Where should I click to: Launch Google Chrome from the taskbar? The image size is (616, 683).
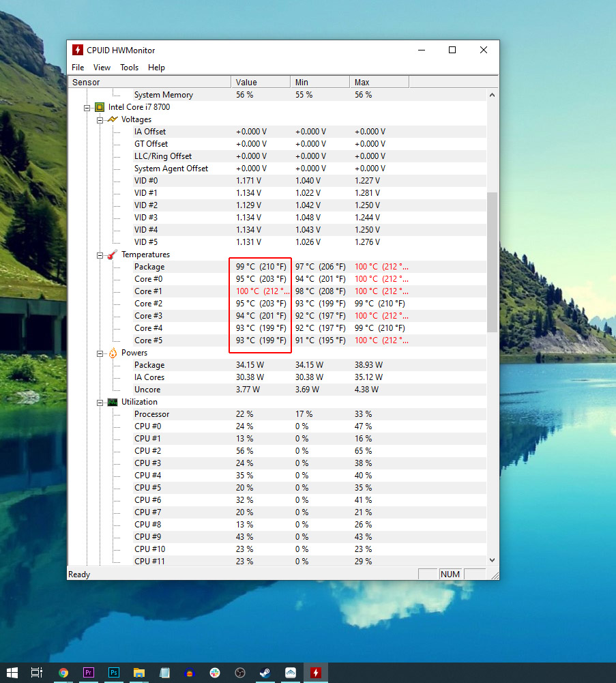[x=63, y=673]
